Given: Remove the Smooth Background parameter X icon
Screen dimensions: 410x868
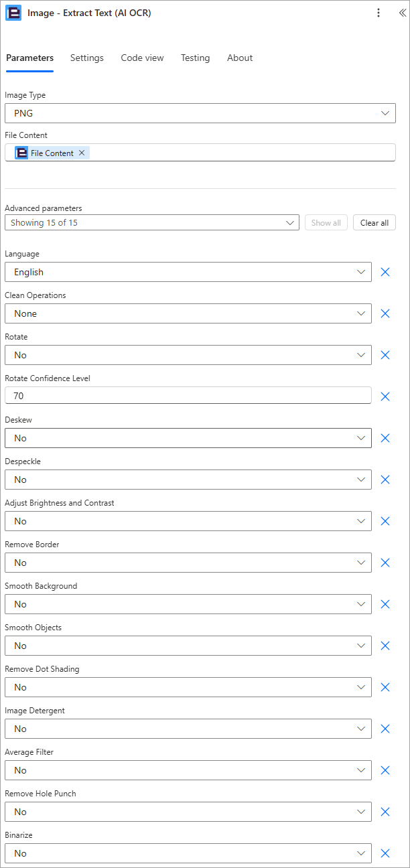Looking at the screenshot, I should tap(385, 604).
